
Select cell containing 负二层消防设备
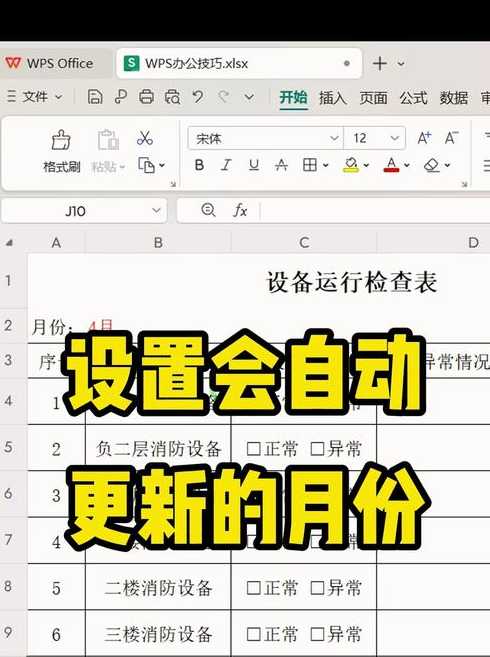click(158, 448)
